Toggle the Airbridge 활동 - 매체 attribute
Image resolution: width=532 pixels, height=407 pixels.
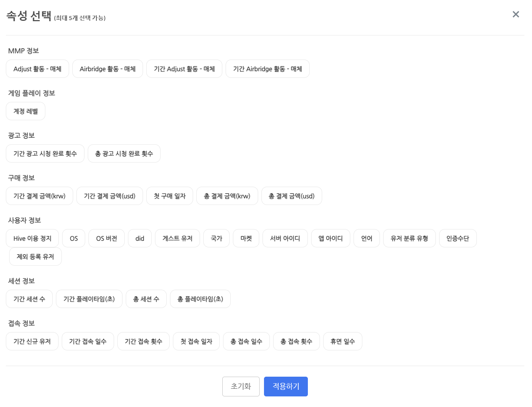pos(107,69)
